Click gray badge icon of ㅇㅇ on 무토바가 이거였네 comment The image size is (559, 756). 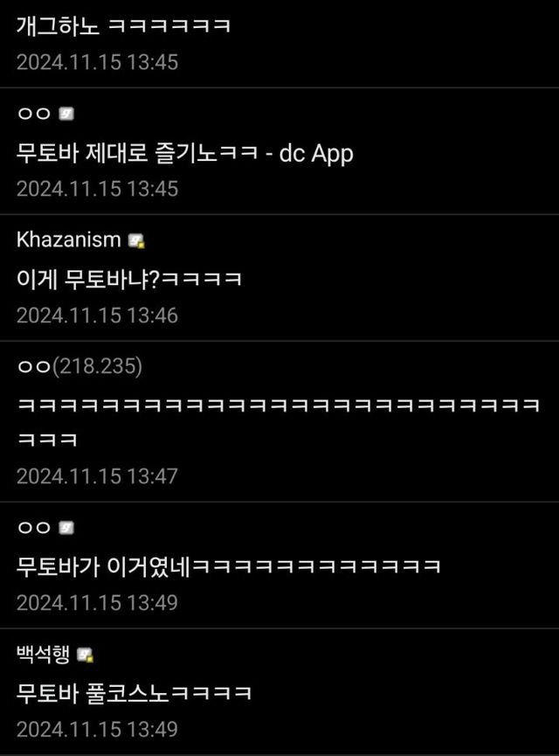click(x=66, y=528)
